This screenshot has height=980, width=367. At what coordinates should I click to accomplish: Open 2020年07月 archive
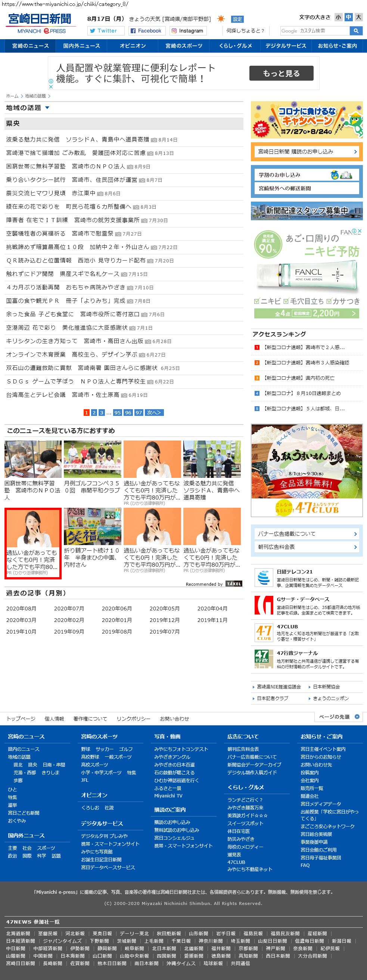pyautogui.click(x=69, y=608)
